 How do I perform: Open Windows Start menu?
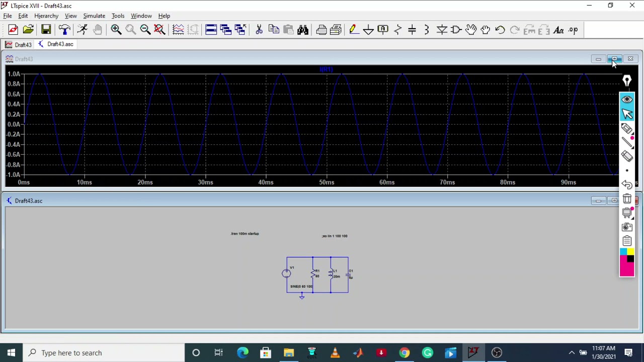[x=11, y=352]
